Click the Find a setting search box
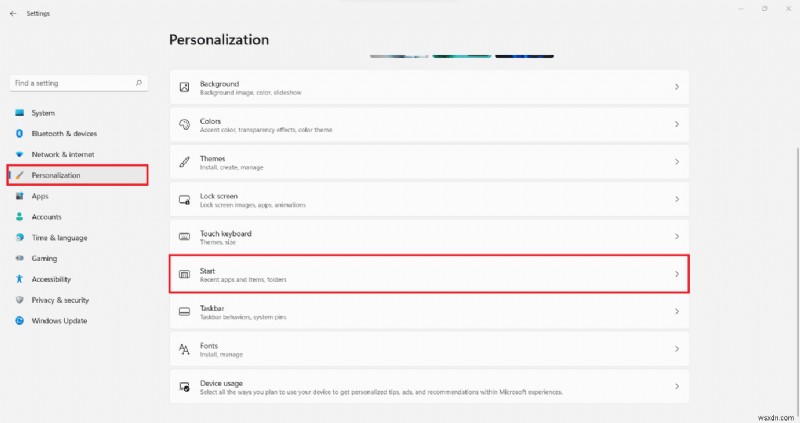 (x=72, y=83)
